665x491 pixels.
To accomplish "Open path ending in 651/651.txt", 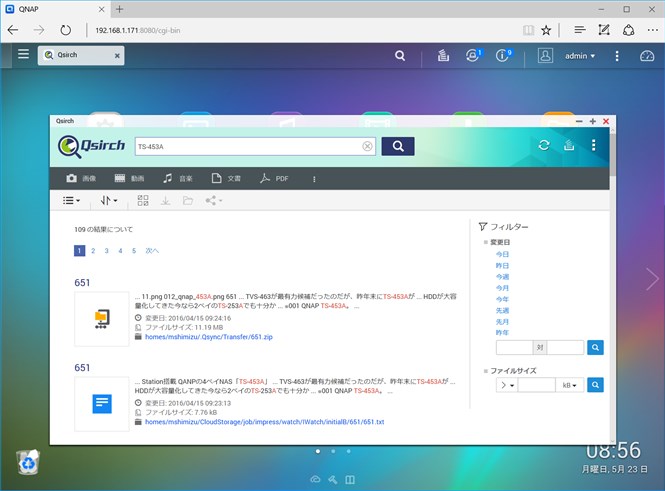I will [265, 422].
